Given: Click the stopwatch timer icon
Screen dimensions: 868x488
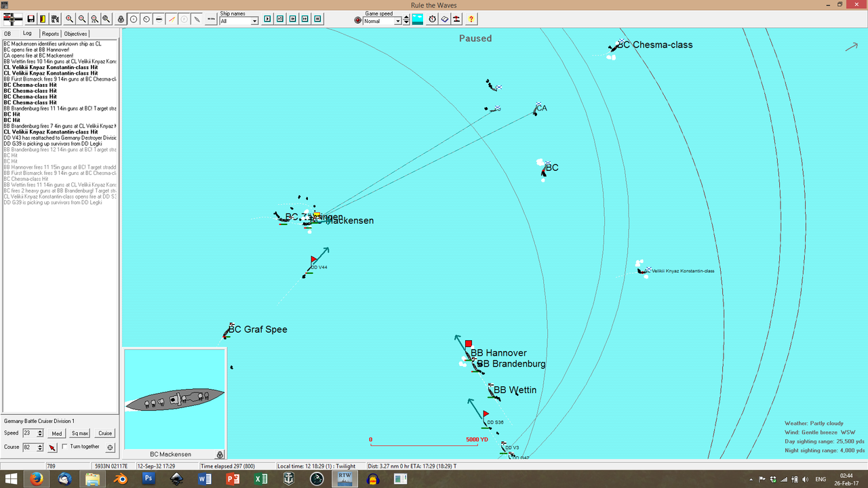Looking at the screenshot, I should [x=432, y=20].
